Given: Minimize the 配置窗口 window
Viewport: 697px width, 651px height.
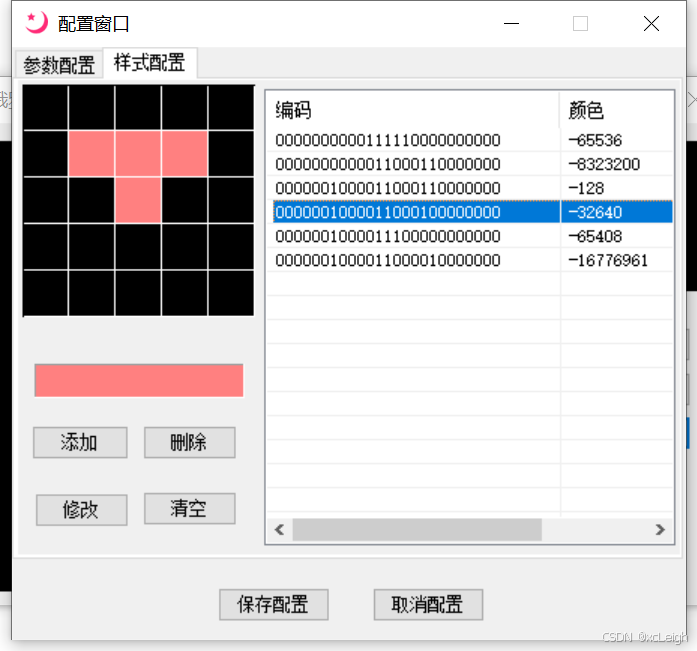Looking at the screenshot, I should point(511,24).
